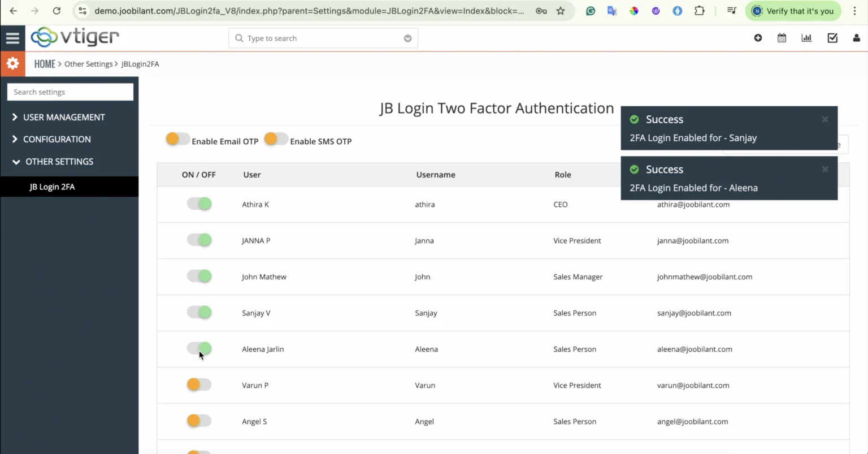Enable Email OTP toggle
Image resolution: width=868 pixels, height=454 pixels.
point(177,139)
